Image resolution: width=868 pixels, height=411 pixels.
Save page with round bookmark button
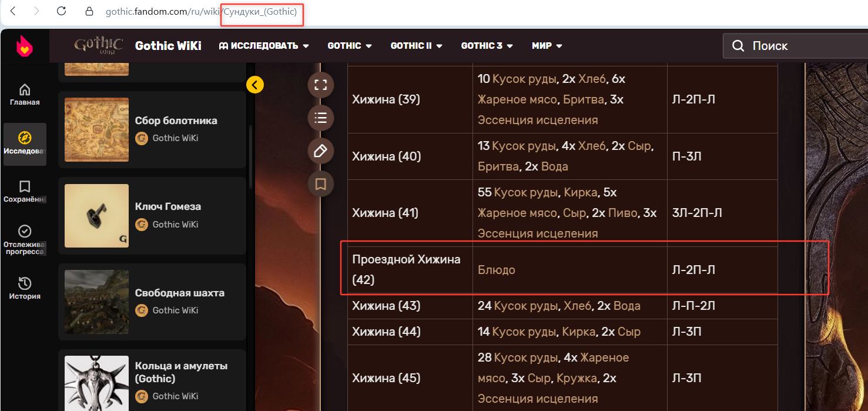[x=321, y=184]
